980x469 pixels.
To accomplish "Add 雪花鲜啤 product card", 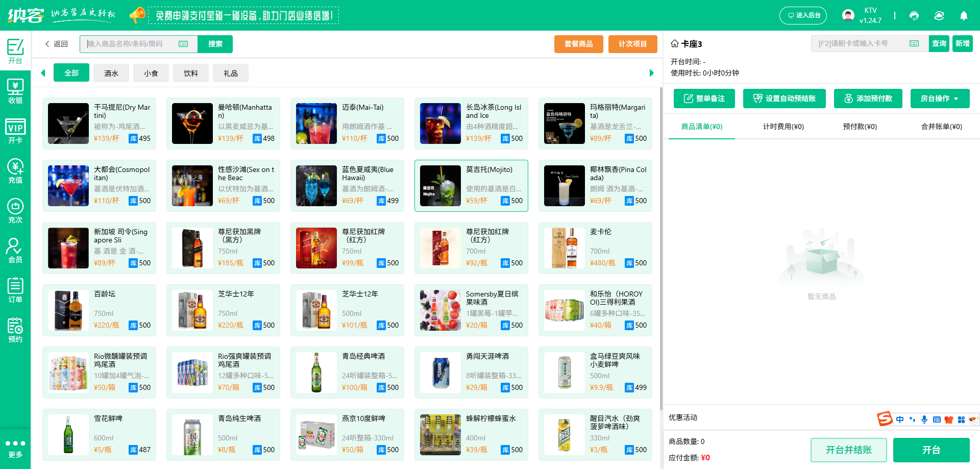I will point(99,435).
